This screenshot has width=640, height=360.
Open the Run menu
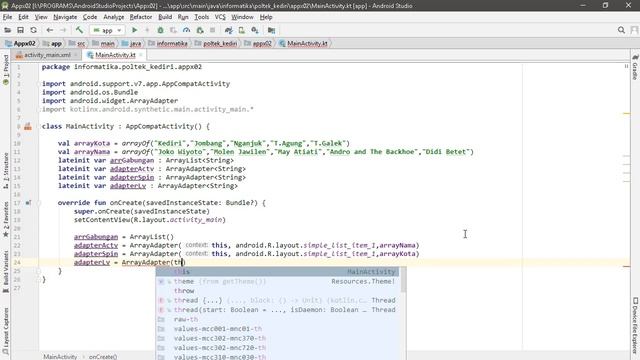coord(183,17)
